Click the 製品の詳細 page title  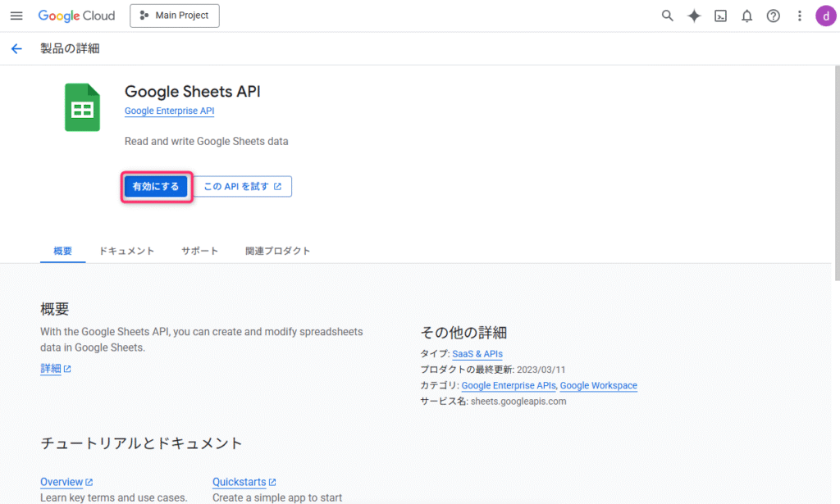click(70, 48)
